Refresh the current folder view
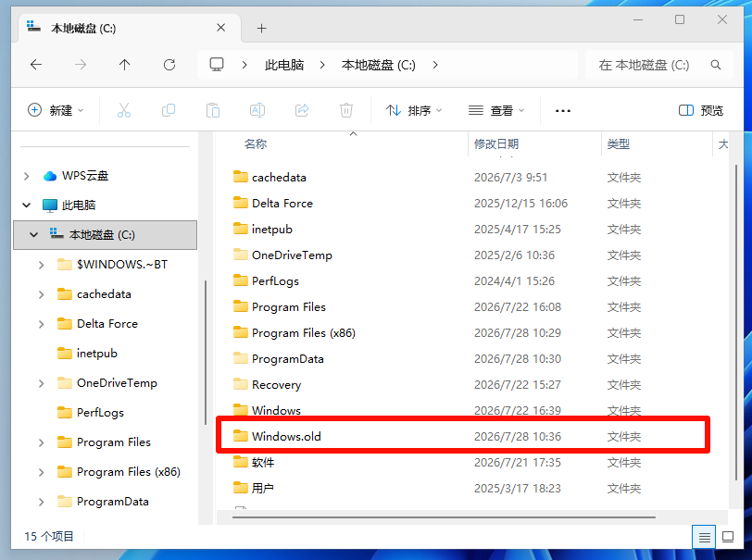The image size is (752, 560). [x=169, y=65]
